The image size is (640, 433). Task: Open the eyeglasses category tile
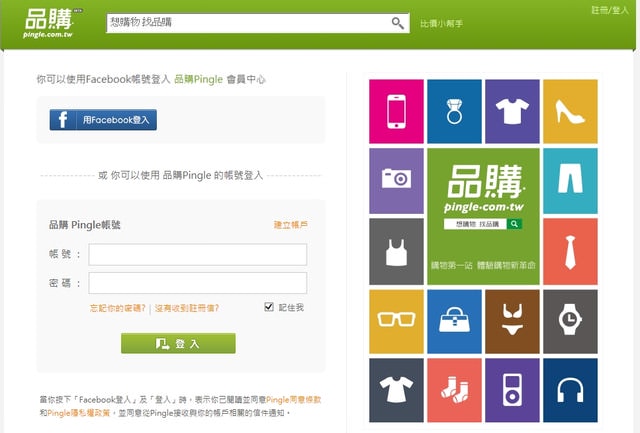(396, 319)
